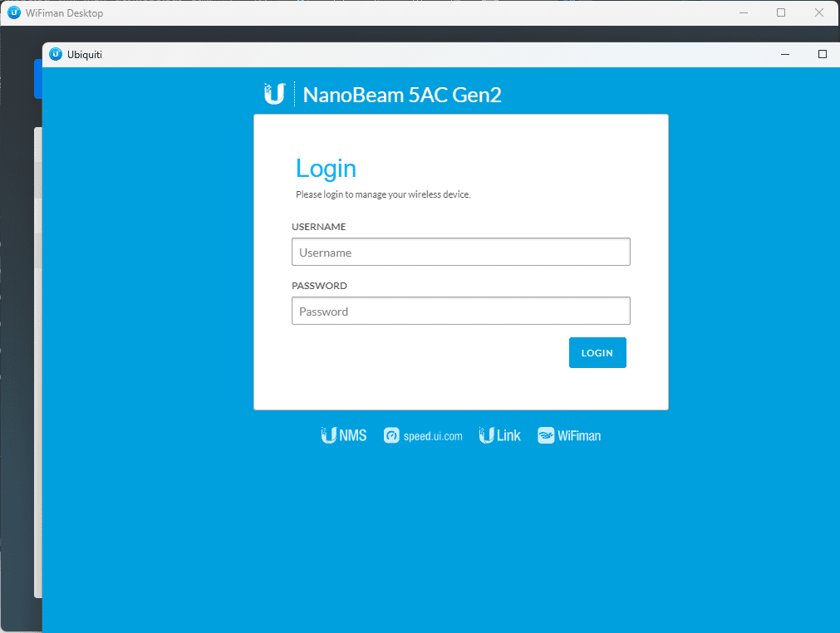Focus the Password input field
The width and height of the screenshot is (840, 633).
click(x=461, y=311)
